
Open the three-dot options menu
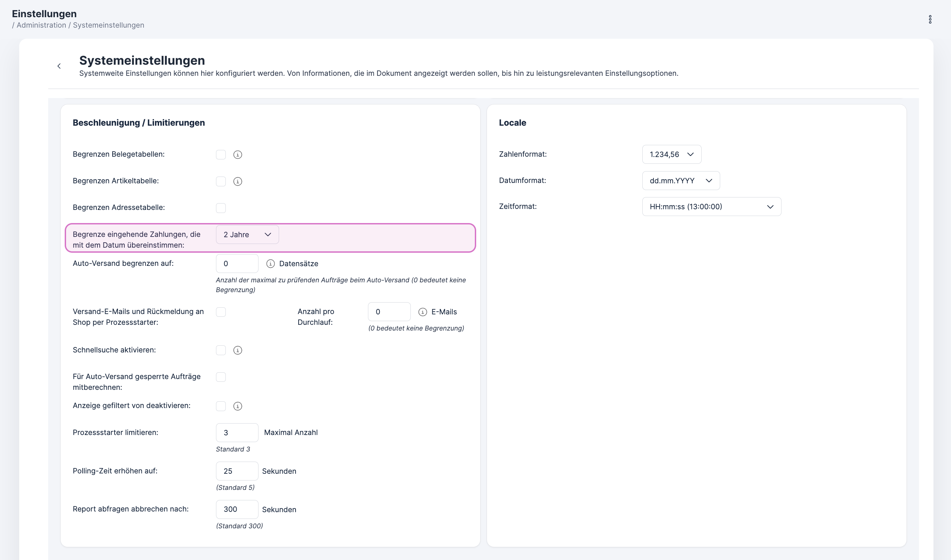(930, 19)
